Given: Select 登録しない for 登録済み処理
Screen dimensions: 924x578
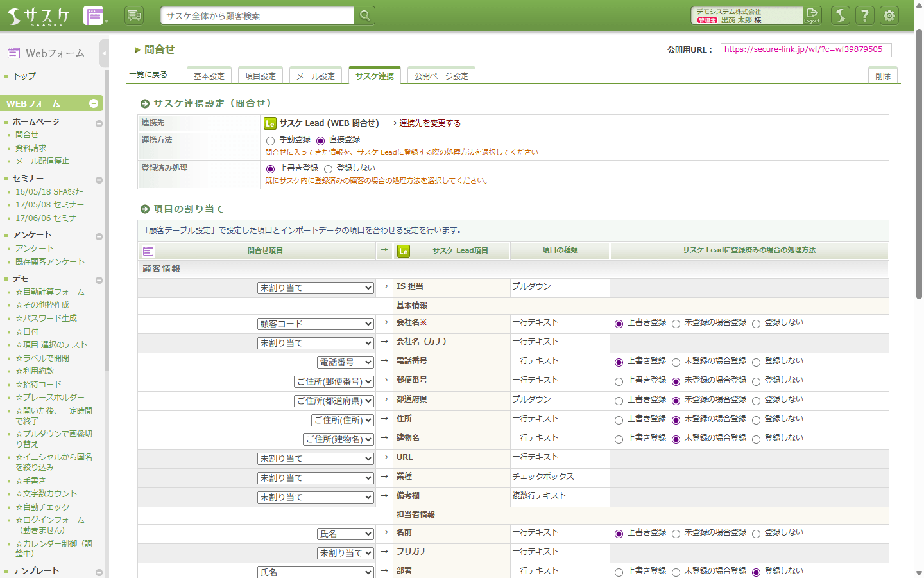Looking at the screenshot, I should click(x=328, y=168).
